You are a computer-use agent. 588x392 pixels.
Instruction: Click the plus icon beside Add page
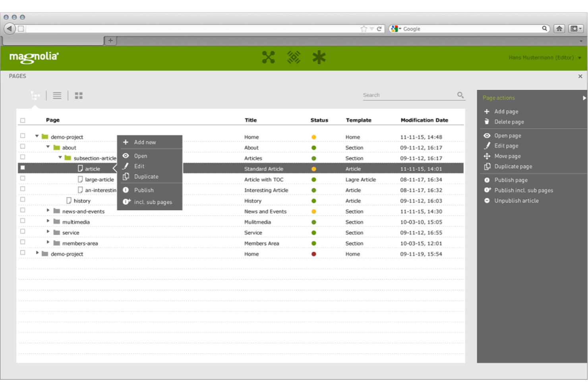487,112
